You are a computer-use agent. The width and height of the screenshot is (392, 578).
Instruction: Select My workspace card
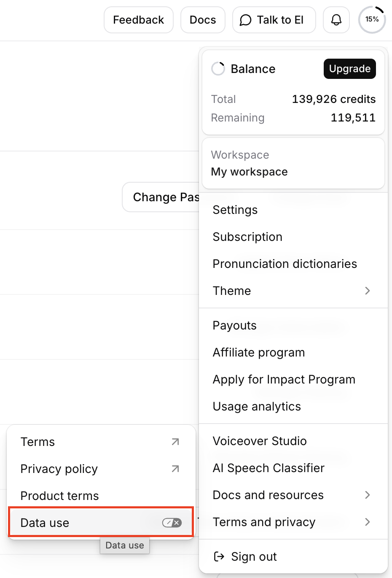(x=293, y=163)
